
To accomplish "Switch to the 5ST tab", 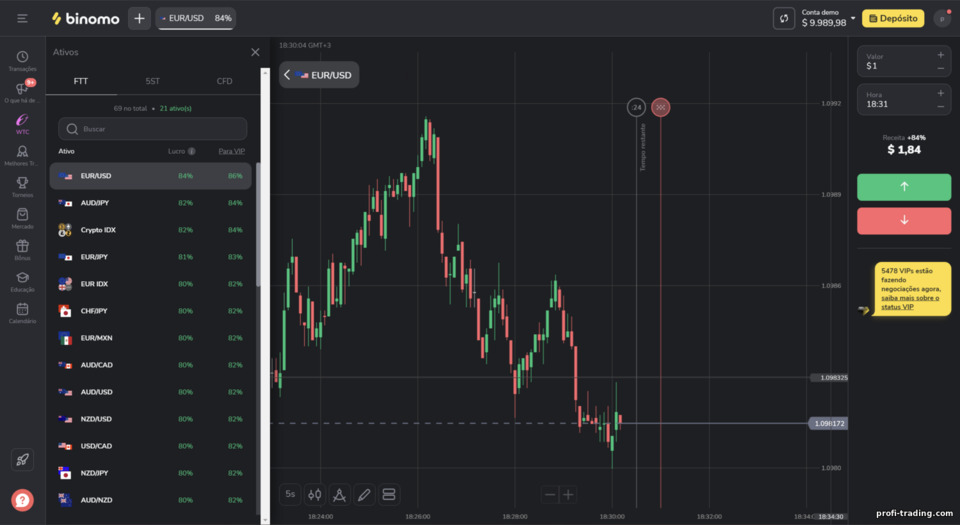I will (x=152, y=81).
